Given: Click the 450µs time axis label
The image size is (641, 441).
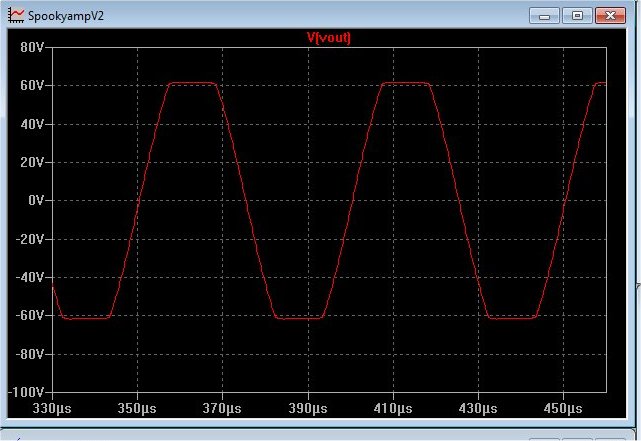Looking at the screenshot, I should [563, 408].
